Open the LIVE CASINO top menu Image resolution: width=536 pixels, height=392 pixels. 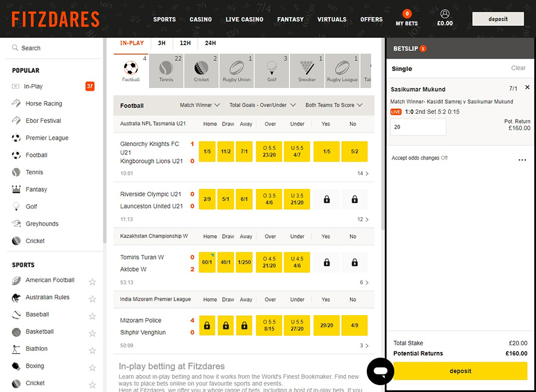point(244,20)
